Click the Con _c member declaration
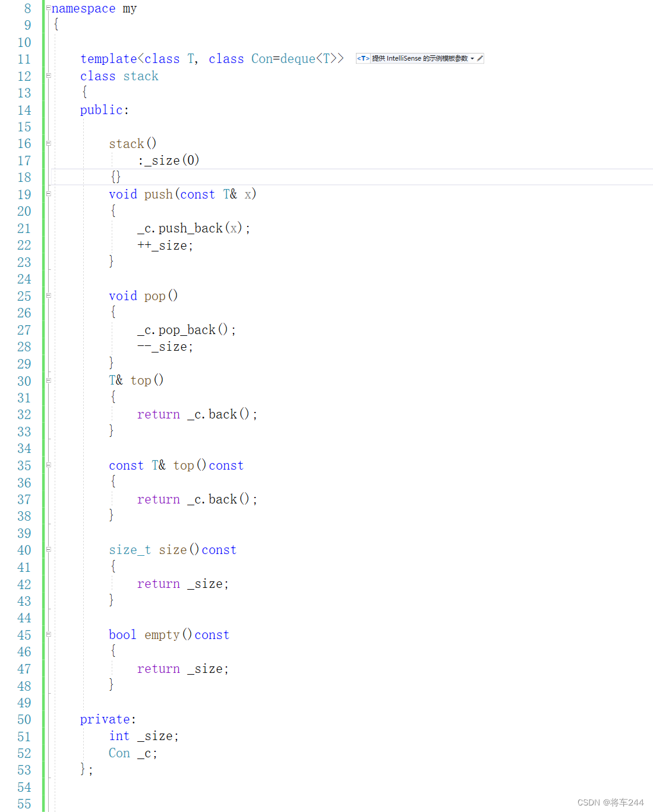Image resolution: width=653 pixels, height=812 pixels. point(132,753)
